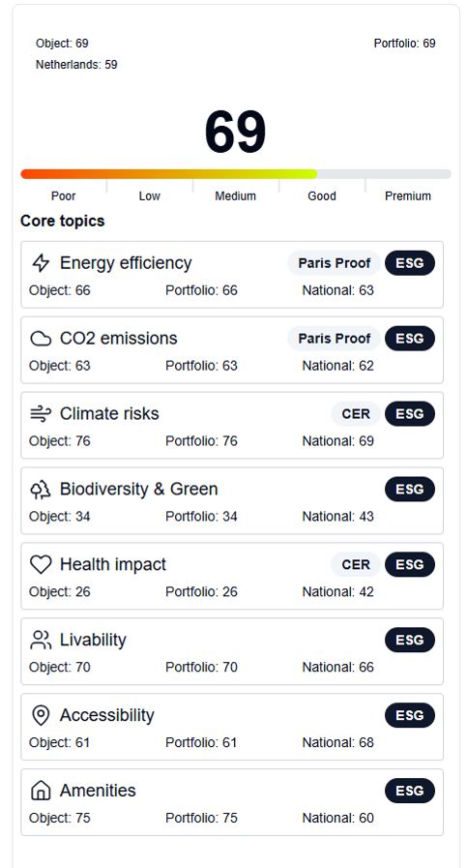This screenshot has width=467, height=868.
Task: Open the Climate risks topic title
Action: coord(109,413)
